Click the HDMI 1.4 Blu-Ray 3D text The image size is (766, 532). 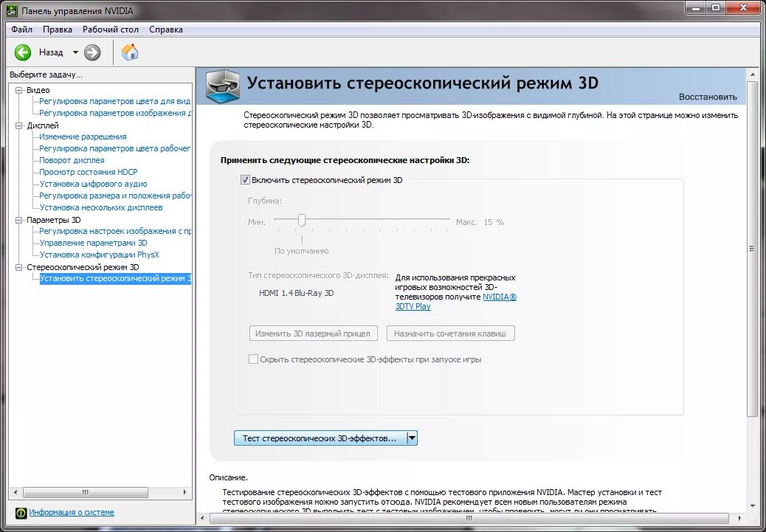click(297, 293)
